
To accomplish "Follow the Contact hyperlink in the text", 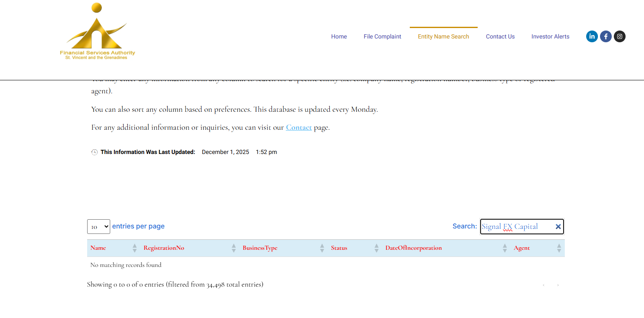I will pyautogui.click(x=299, y=128).
